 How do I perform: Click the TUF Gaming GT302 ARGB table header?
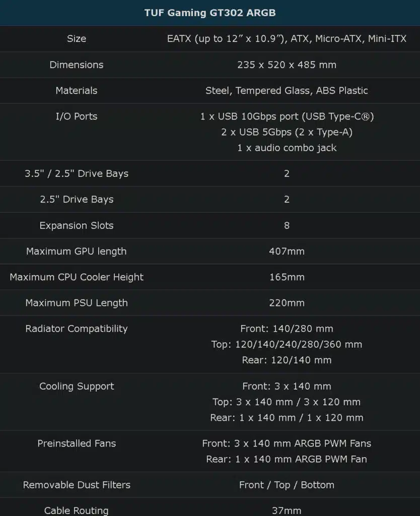pyautogui.click(x=210, y=13)
